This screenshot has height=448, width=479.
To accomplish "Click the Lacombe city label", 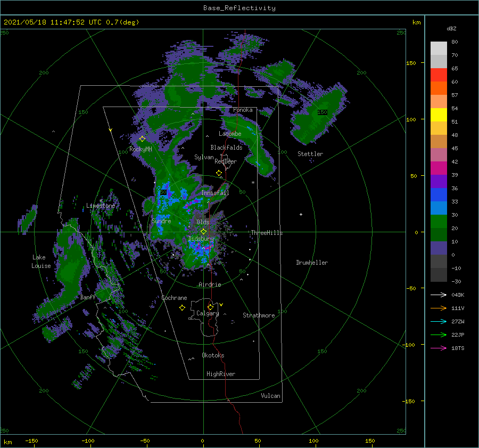I will click(230, 134).
